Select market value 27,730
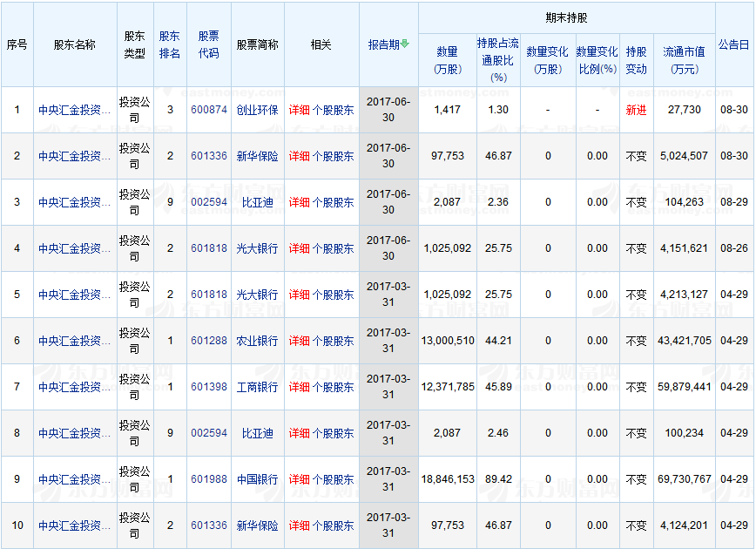756x549 pixels. coord(685,110)
